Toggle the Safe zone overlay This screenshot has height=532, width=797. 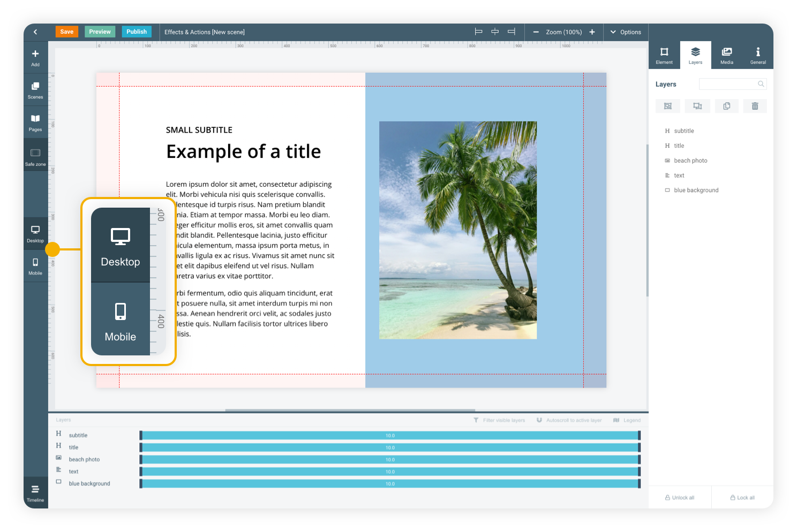click(x=35, y=157)
